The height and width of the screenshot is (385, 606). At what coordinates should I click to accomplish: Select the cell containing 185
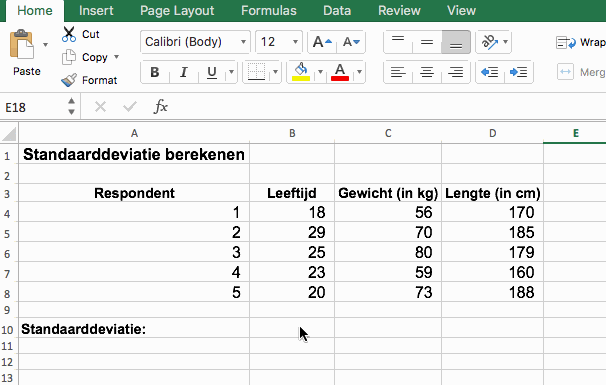point(492,232)
